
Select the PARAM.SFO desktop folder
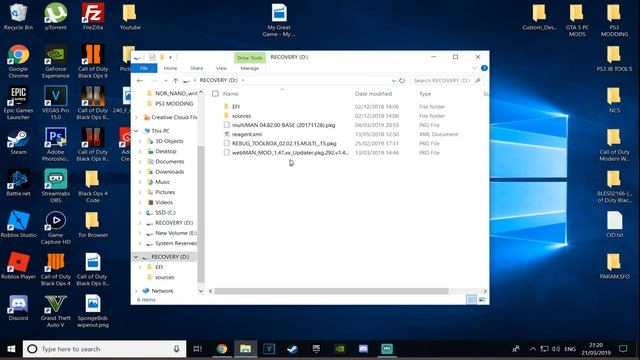pyautogui.click(x=614, y=266)
